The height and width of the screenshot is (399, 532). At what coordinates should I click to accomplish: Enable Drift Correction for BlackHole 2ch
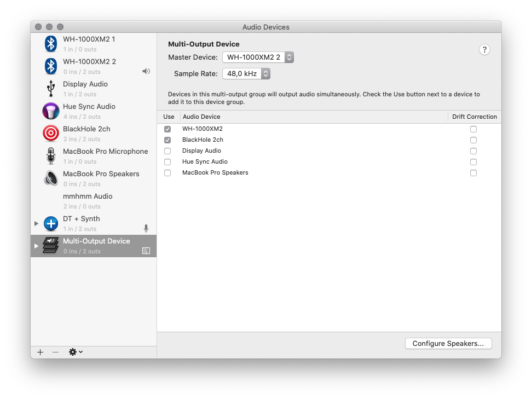pos(473,140)
